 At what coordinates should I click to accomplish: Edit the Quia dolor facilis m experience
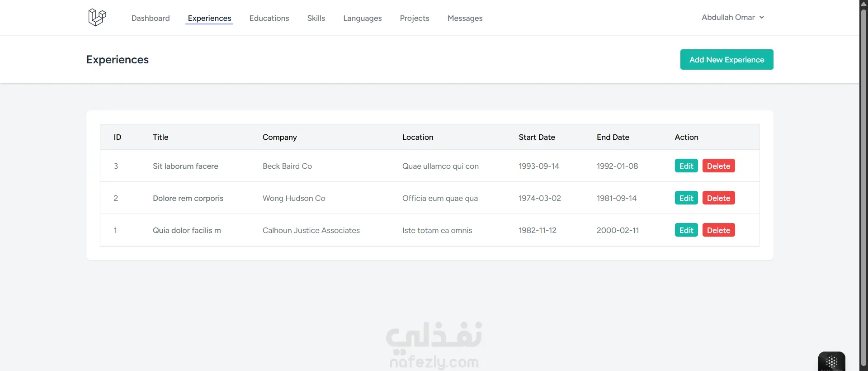tap(686, 230)
